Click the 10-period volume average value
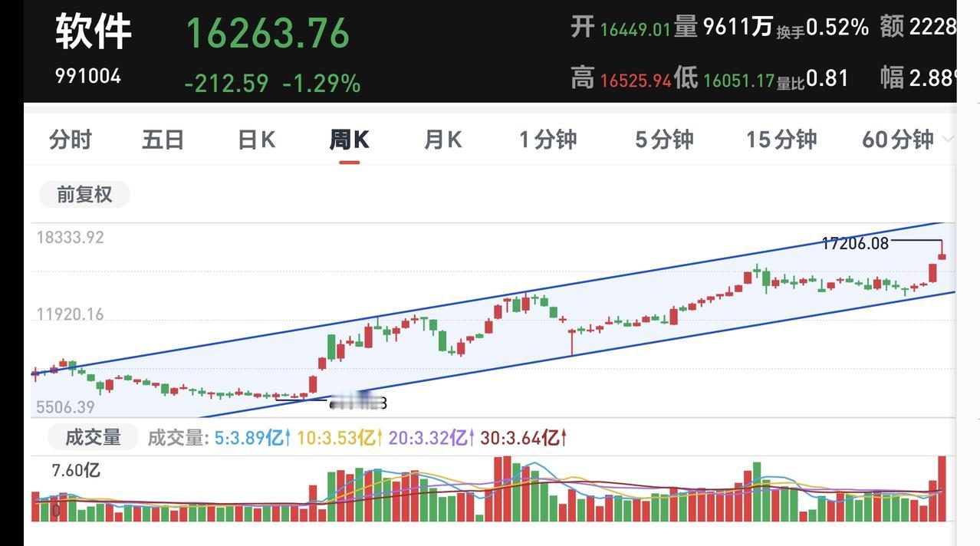 coord(339,438)
